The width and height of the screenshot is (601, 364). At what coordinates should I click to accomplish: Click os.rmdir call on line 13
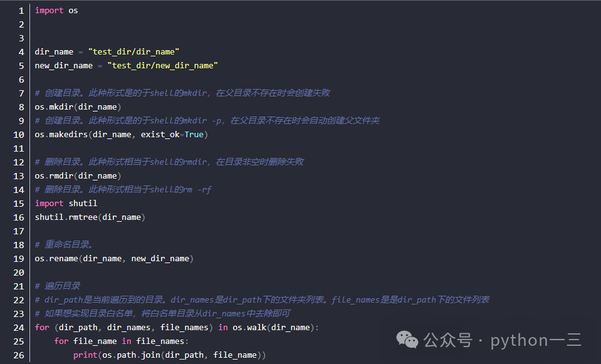[78, 176]
